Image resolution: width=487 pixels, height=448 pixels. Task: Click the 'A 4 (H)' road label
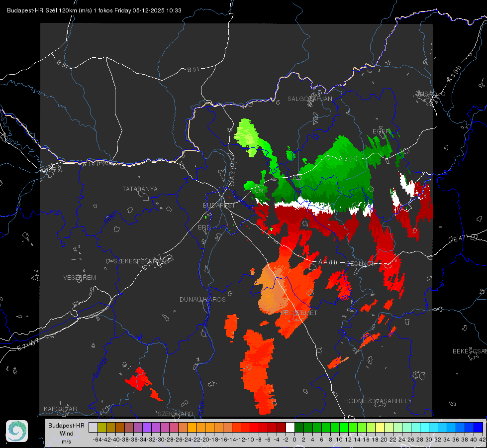(328, 262)
